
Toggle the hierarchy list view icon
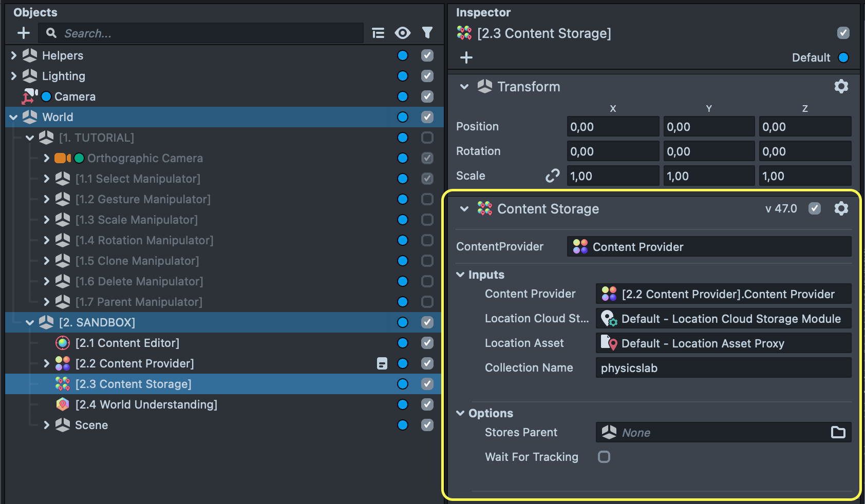378,33
